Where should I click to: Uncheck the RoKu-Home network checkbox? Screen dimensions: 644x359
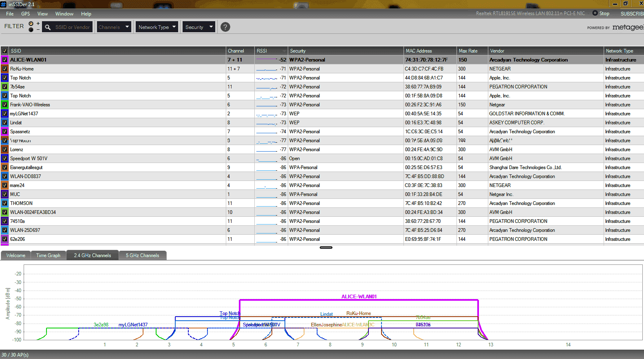(5, 69)
